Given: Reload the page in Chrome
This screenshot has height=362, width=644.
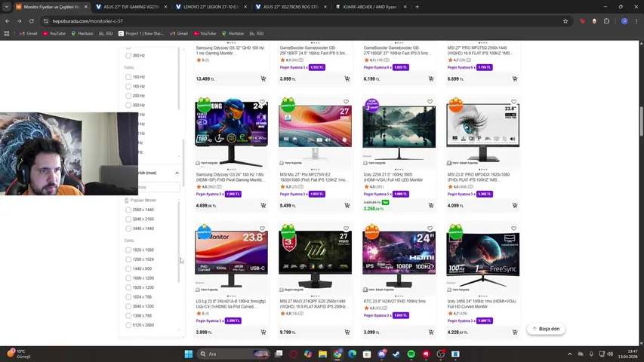Looking at the screenshot, I should click(31, 21).
